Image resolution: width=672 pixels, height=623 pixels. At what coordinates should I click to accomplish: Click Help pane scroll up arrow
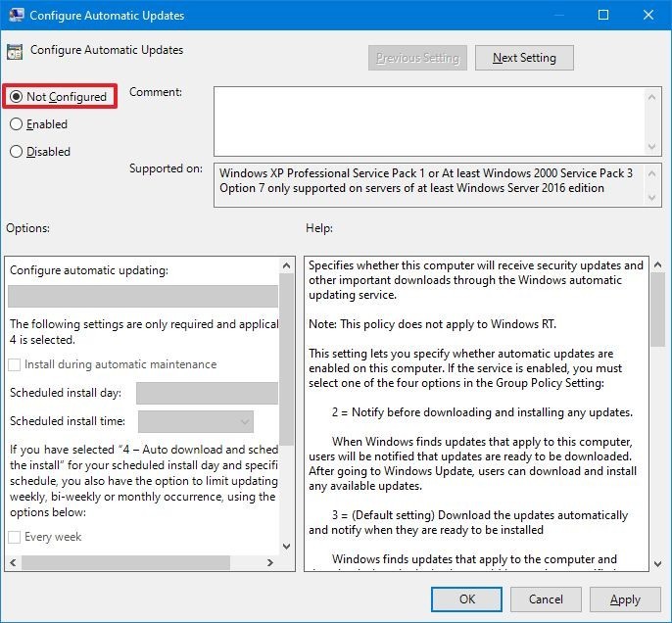[657, 264]
